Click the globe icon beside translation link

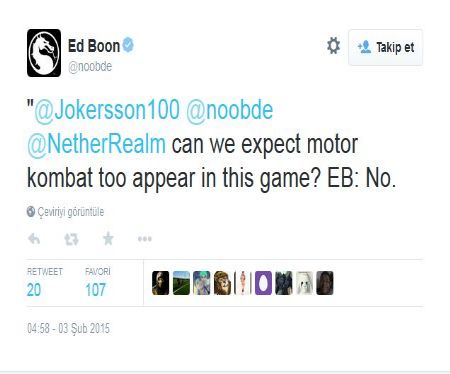click(x=31, y=211)
